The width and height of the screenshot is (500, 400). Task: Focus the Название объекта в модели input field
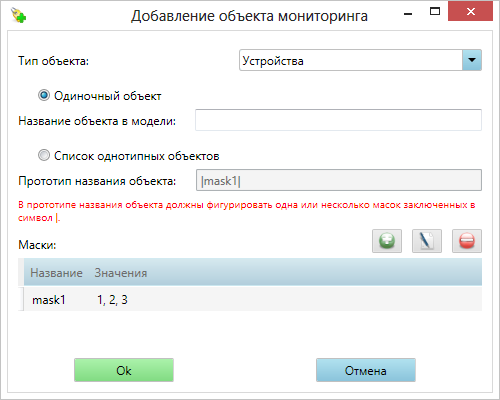338,120
